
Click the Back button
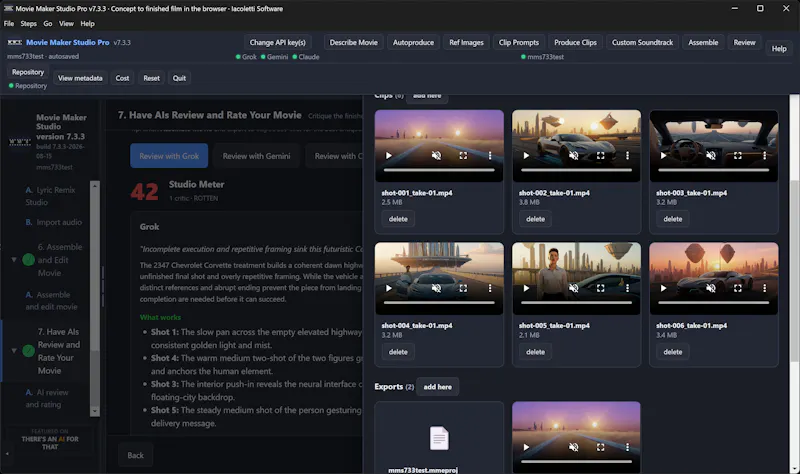pyautogui.click(x=135, y=455)
